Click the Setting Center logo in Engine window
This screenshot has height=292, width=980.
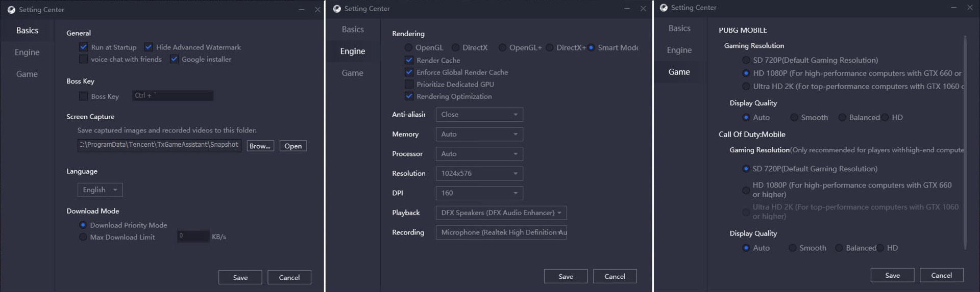(x=337, y=9)
